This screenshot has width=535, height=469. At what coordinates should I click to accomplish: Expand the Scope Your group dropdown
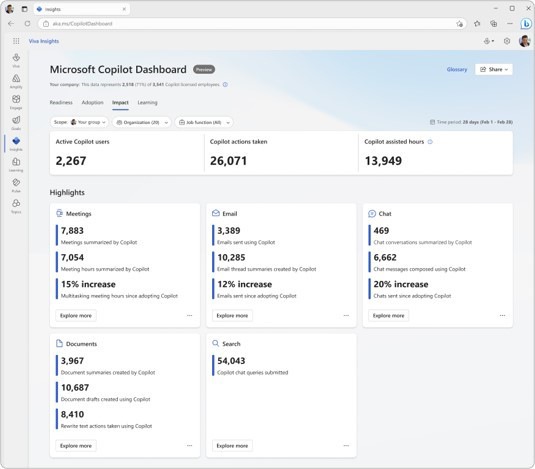pos(79,122)
